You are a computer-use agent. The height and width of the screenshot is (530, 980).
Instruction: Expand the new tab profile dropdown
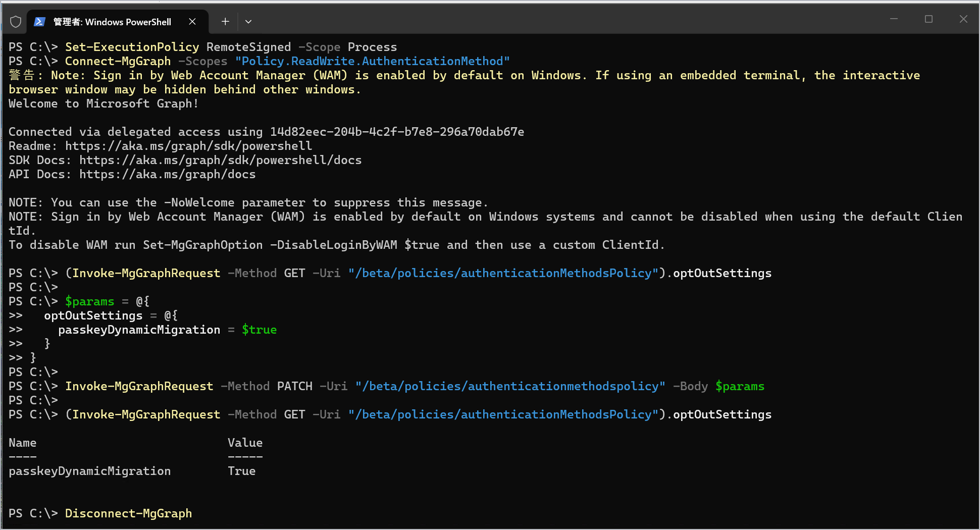248,22
